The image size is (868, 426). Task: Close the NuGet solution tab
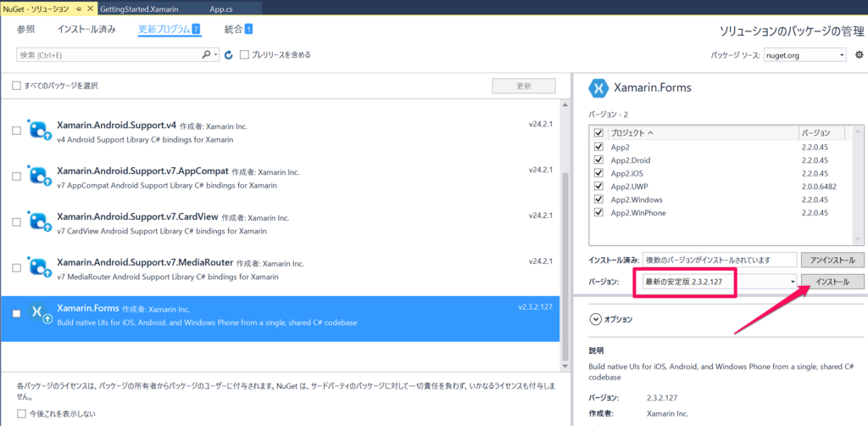[91, 9]
